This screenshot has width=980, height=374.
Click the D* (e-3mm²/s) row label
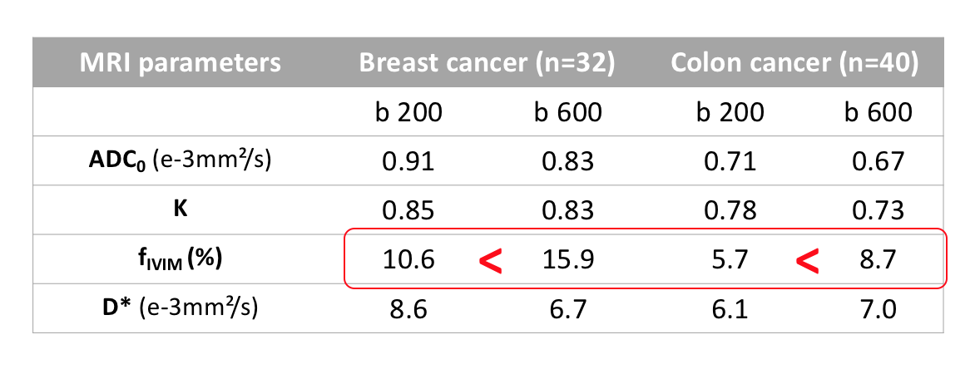tap(181, 308)
